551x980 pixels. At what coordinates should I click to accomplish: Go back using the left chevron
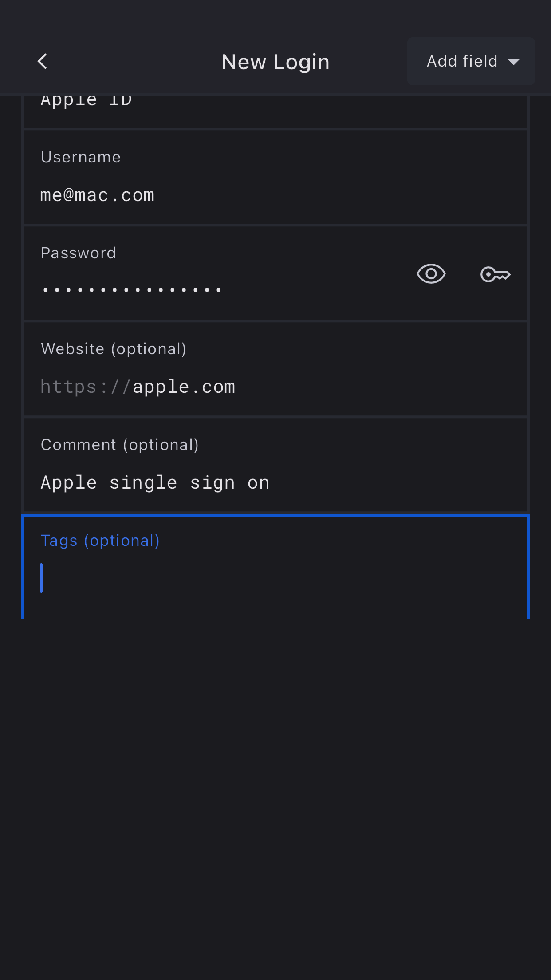tap(43, 62)
